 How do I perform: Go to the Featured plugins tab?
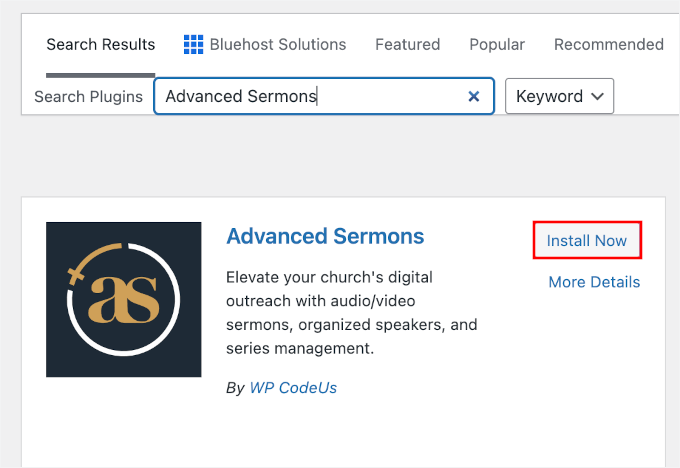coord(407,45)
